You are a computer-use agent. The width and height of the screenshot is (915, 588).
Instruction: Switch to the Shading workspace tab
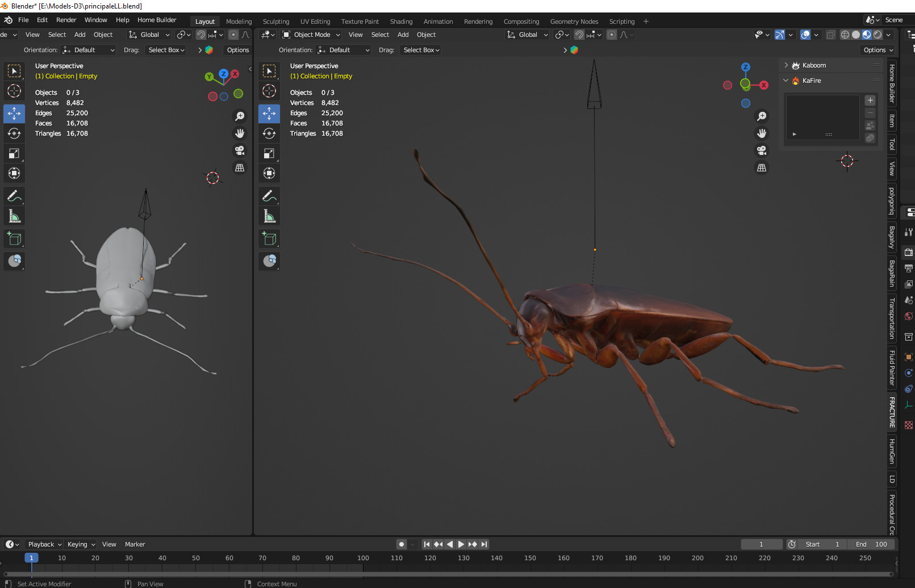tap(401, 22)
